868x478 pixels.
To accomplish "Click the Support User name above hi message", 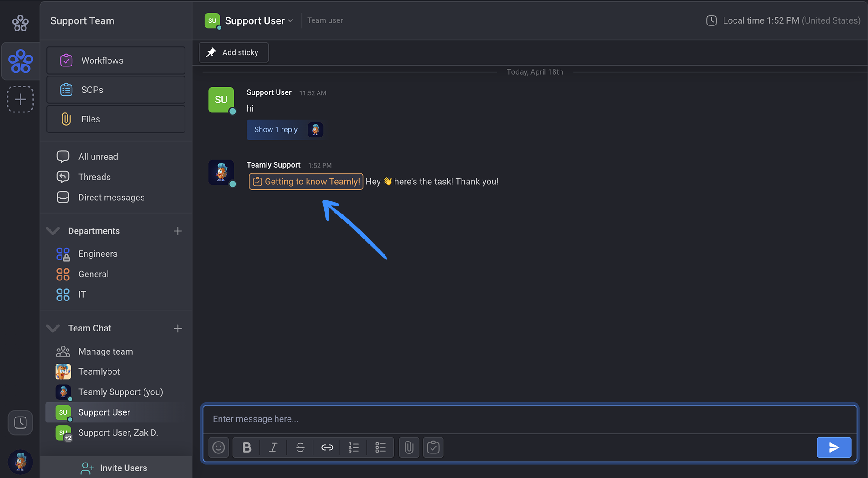I will 269,92.
